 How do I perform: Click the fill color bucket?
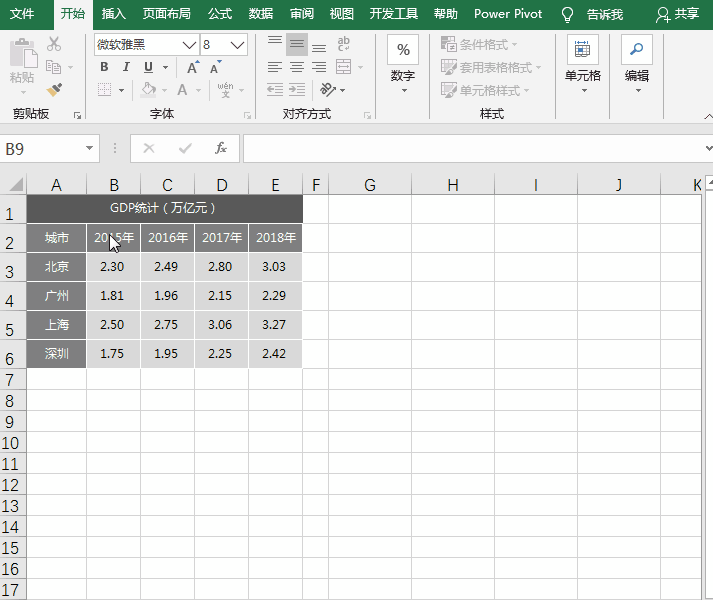[x=148, y=90]
